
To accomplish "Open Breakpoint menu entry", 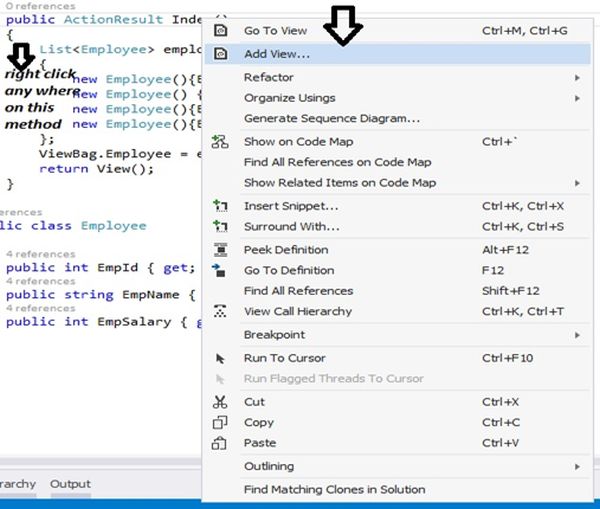I will 397,335.
